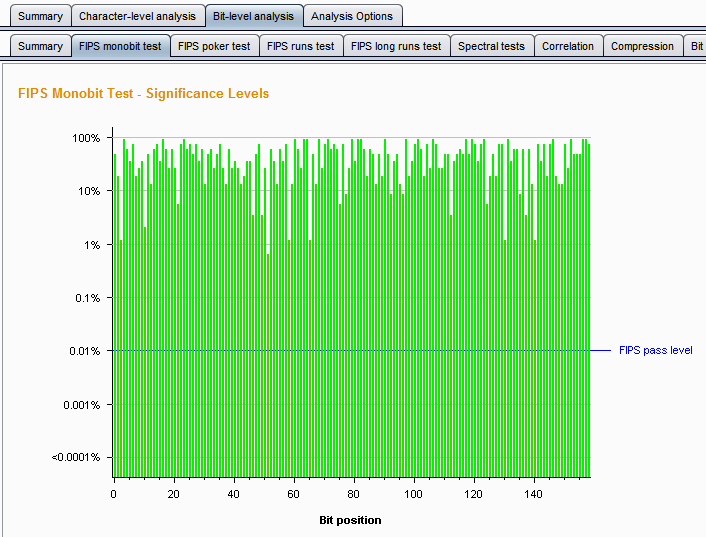Open Summary sub-tab beside FIPS monobit test
The width and height of the screenshot is (706, 537).
click(40, 46)
